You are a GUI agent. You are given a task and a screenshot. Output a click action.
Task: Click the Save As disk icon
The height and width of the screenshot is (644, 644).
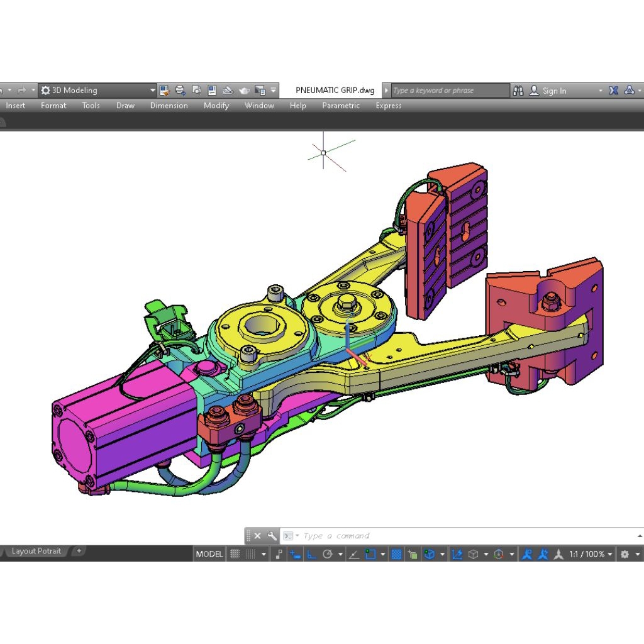[x=164, y=90]
